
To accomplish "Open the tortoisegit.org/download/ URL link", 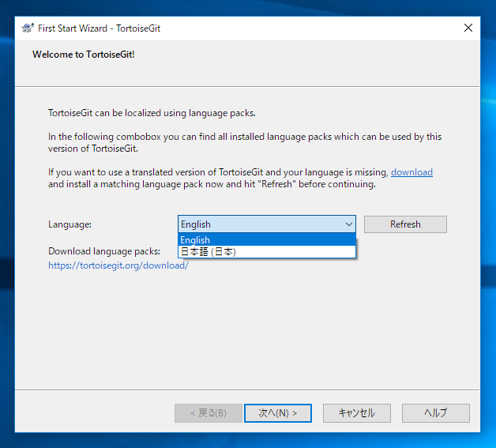I will point(118,265).
